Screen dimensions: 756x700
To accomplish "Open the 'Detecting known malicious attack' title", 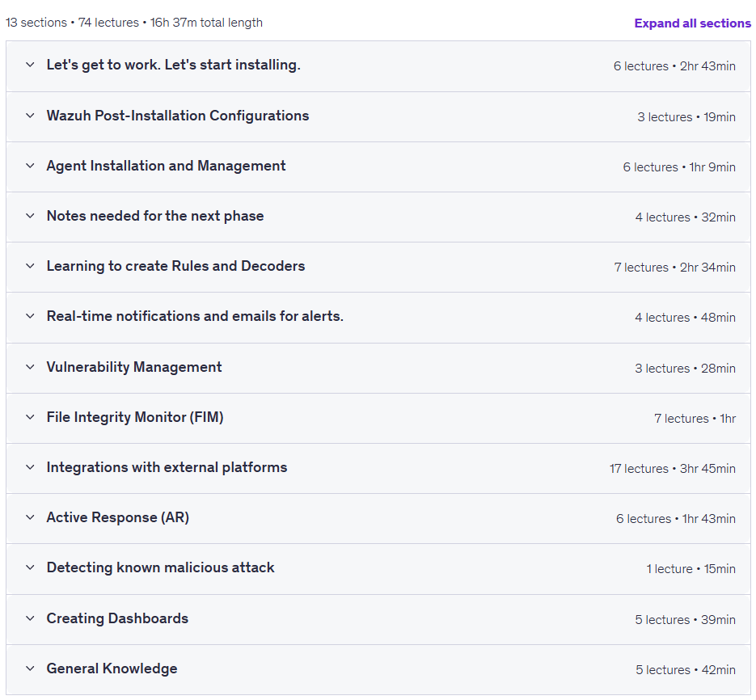I will tap(161, 567).
